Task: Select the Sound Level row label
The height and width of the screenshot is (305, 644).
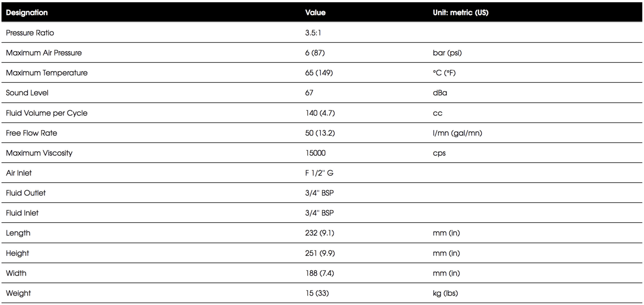Action: (x=27, y=93)
